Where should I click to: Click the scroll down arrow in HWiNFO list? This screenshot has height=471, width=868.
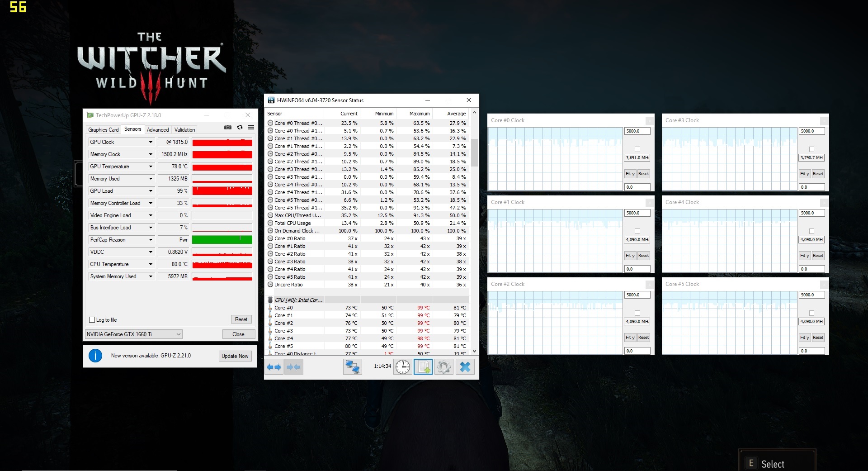[x=474, y=351]
